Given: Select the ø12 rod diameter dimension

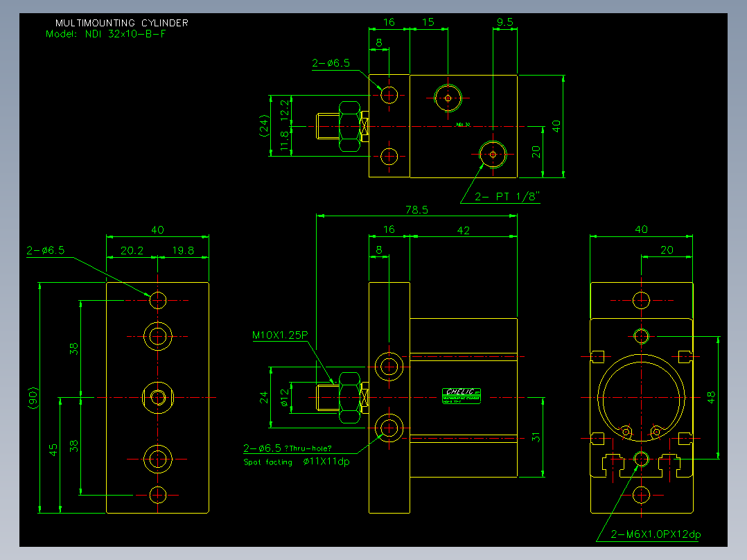Looking at the screenshot, I should tap(284, 398).
